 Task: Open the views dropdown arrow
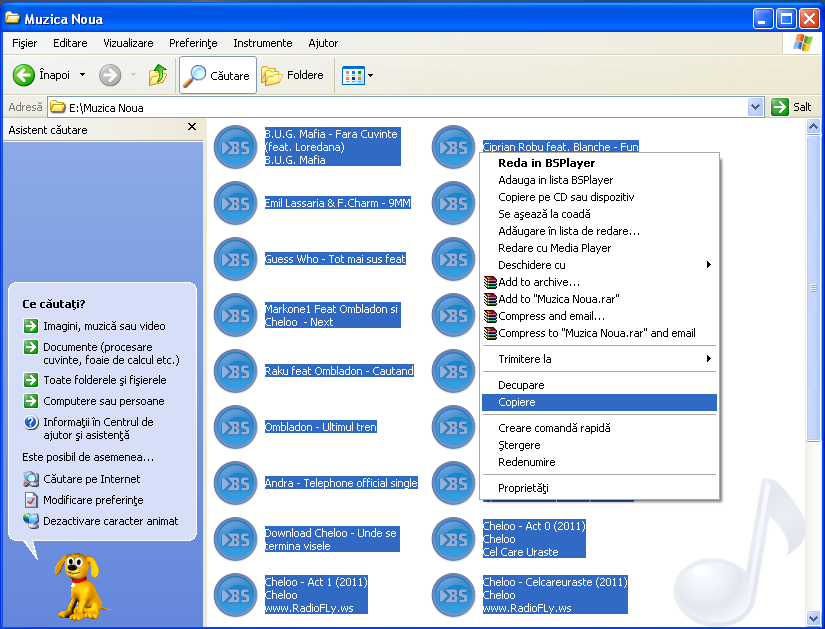click(x=370, y=76)
